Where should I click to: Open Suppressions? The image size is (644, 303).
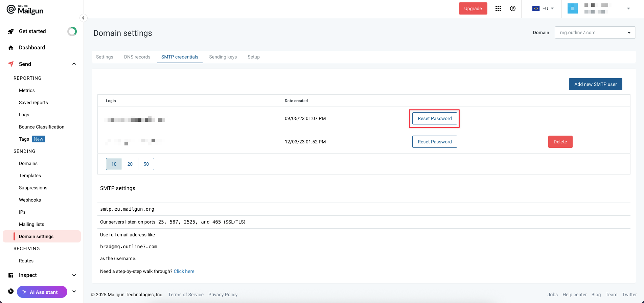pos(33,188)
